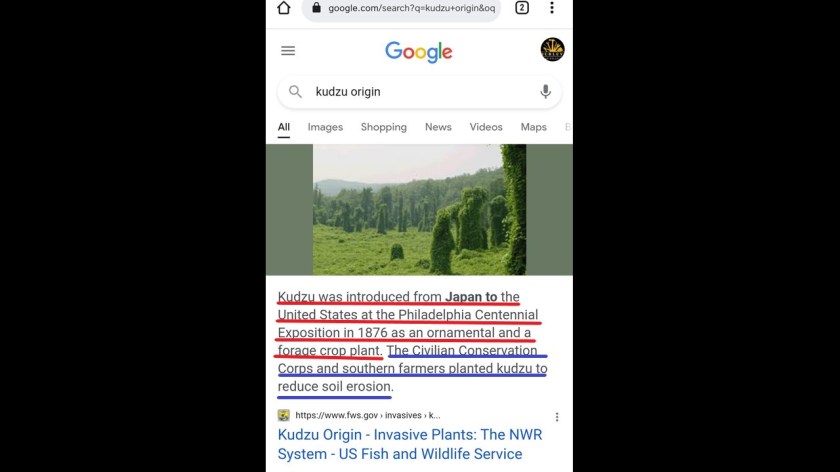
Task: Switch to the Images tab
Action: coord(325,127)
